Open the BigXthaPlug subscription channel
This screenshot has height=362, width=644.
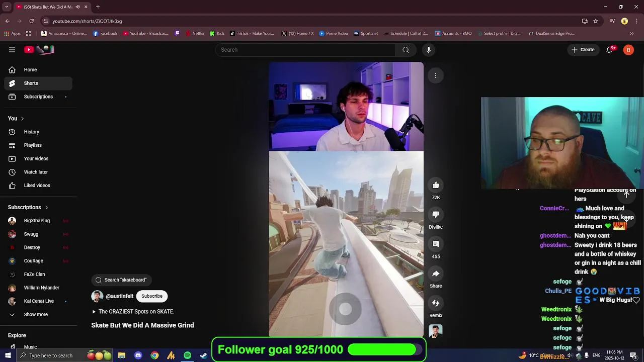pos(38,221)
